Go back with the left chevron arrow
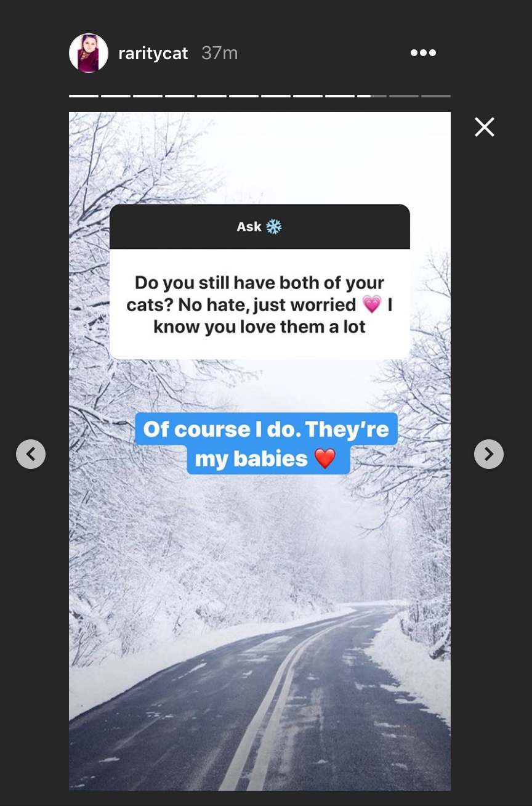 (31, 454)
